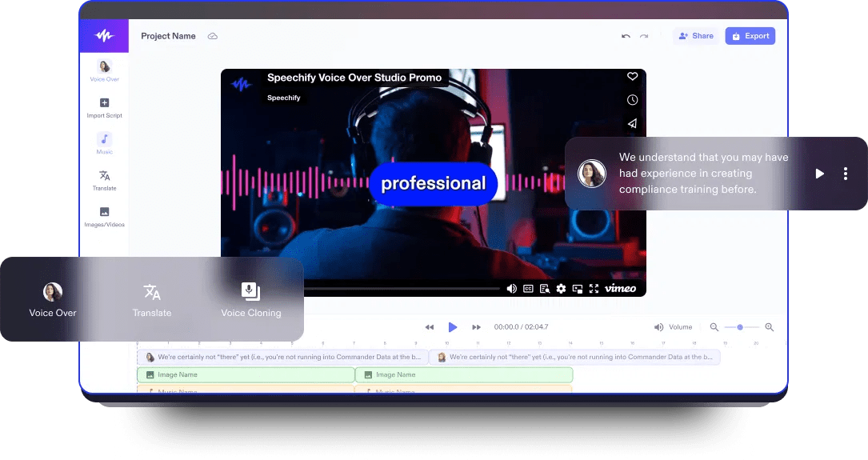Image resolution: width=868 pixels, height=460 pixels.
Task: Open the Import Script sidebar tool
Action: point(105,107)
